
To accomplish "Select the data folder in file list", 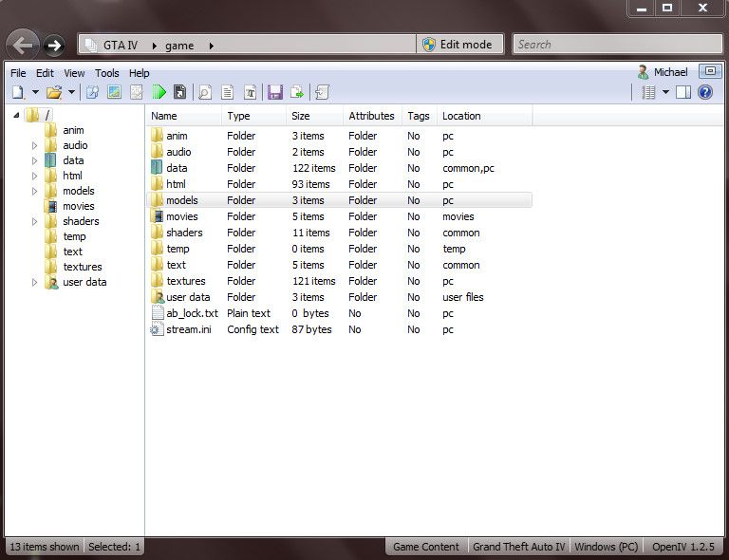I will tap(340, 168).
